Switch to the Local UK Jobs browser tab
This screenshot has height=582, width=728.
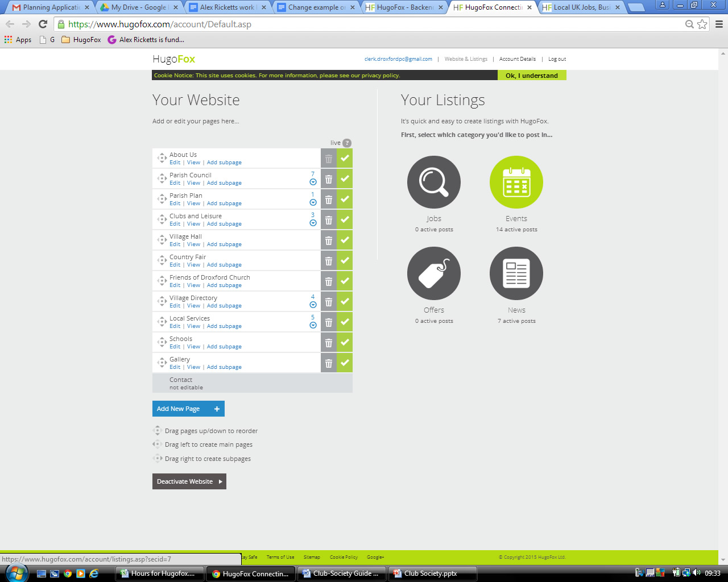tap(581, 8)
